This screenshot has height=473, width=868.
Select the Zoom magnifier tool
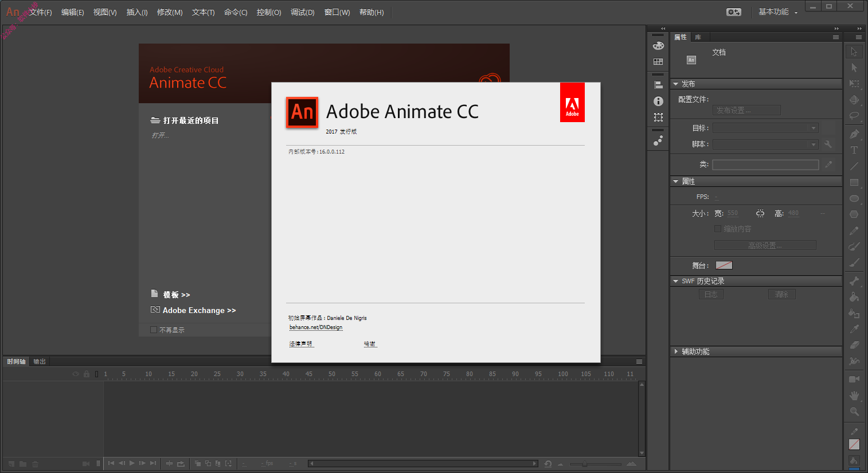click(x=854, y=412)
